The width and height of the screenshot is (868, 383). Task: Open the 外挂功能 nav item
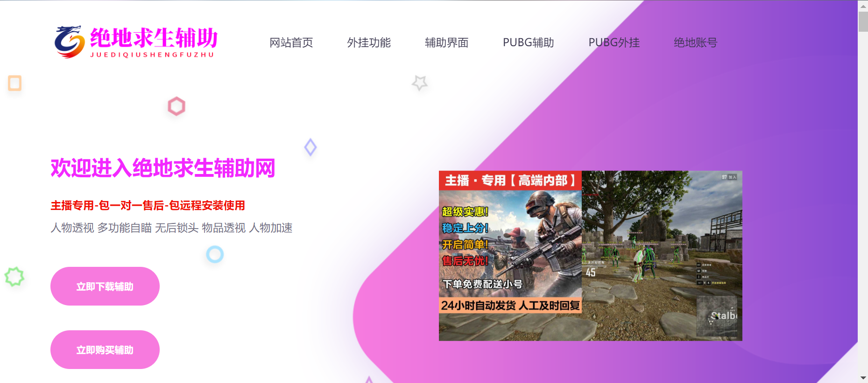tap(369, 42)
